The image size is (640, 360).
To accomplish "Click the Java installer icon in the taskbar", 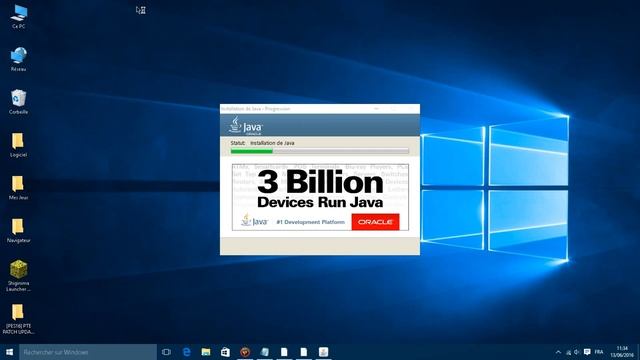I will point(323,352).
